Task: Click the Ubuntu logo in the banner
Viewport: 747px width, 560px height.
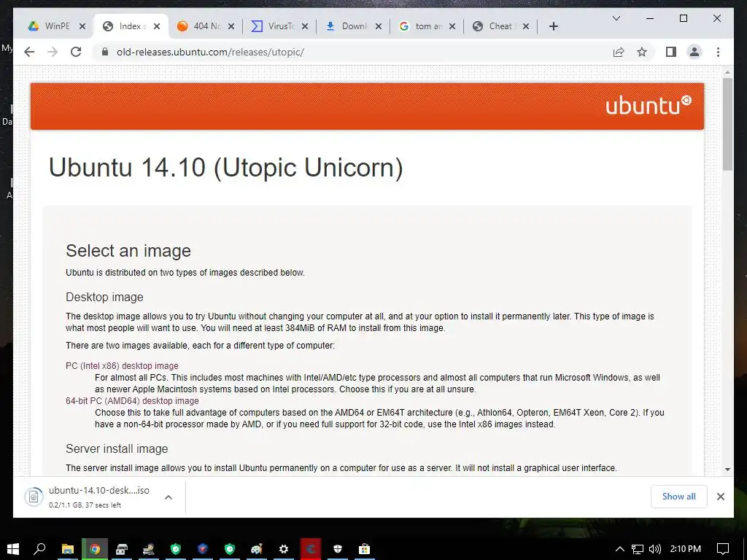Action: tap(649, 105)
